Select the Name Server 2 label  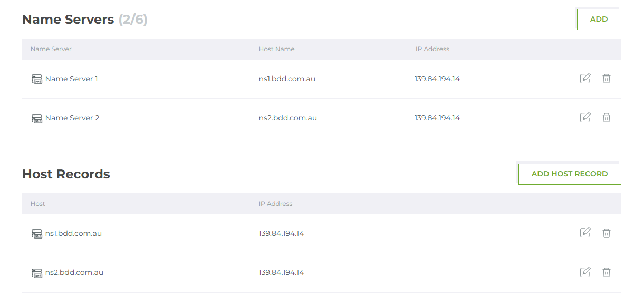click(72, 118)
